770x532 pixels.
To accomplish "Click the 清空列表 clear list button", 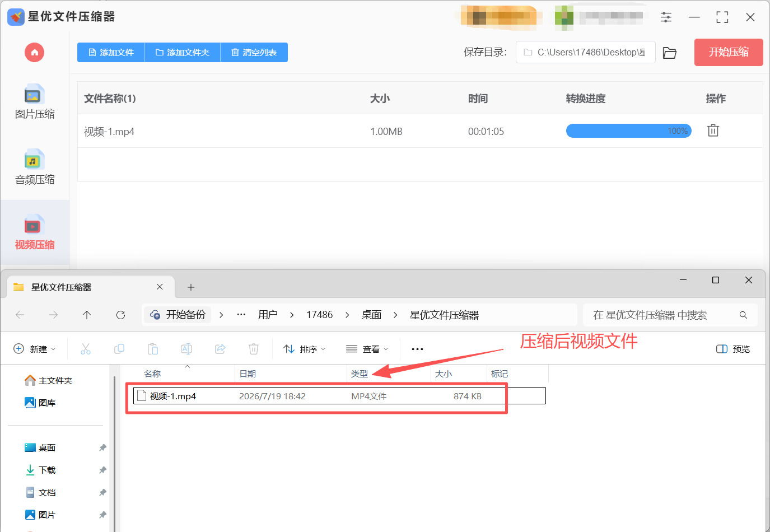I will [x=254, y=53].
